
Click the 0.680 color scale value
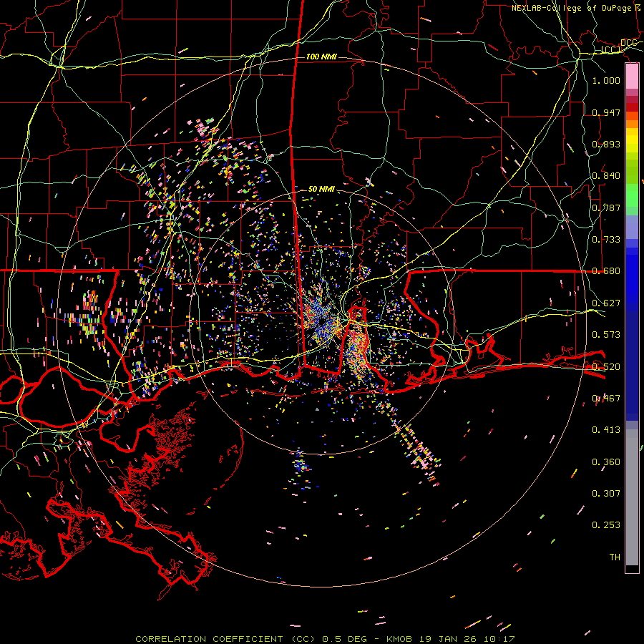point(606,271)
